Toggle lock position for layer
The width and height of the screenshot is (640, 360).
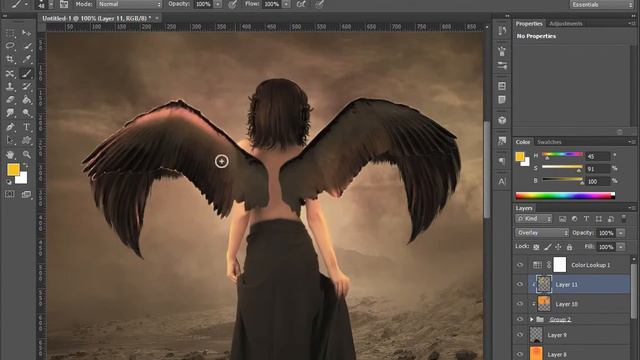[x=558, y=247]
